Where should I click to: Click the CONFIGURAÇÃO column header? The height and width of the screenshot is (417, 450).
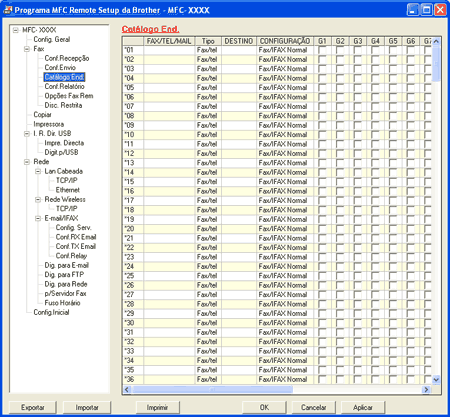point(285,41)
